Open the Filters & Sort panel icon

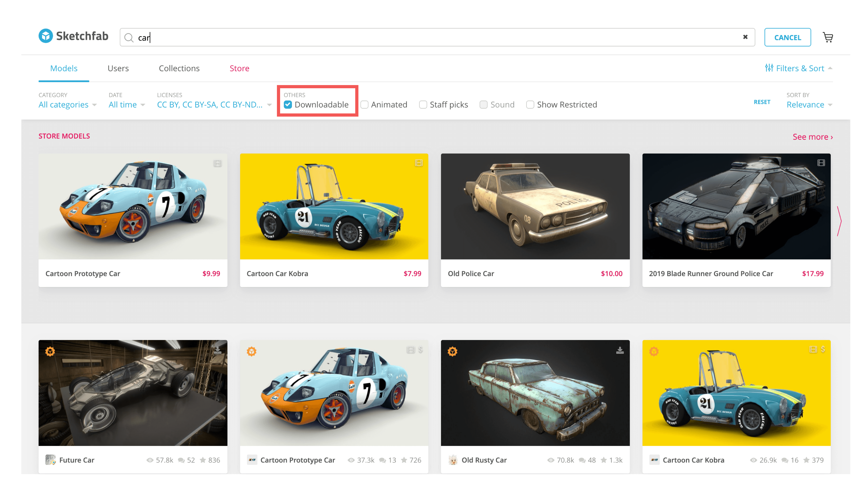[x=769, y=68]
